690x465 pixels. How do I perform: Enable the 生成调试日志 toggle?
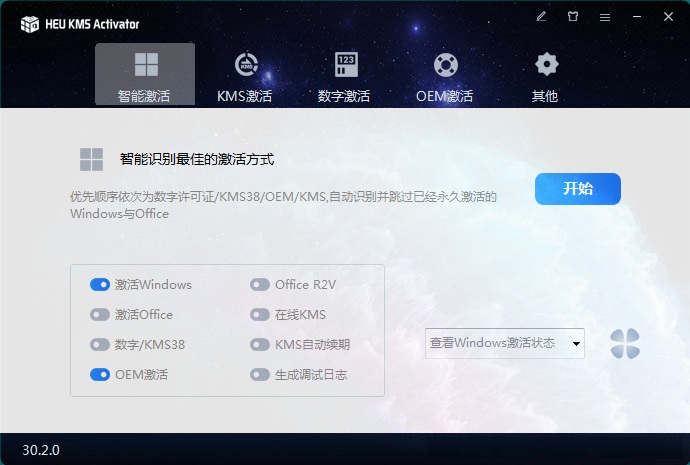(260, 374)
